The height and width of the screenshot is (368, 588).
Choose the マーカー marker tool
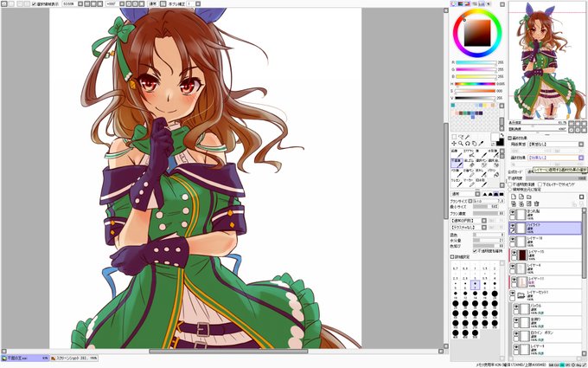point(469,183)
